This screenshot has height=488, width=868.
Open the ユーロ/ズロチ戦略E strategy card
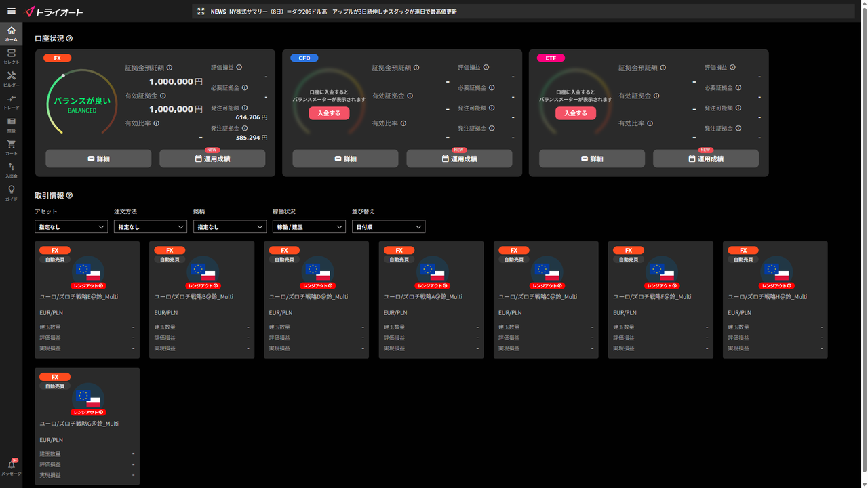tap(87, 300)
